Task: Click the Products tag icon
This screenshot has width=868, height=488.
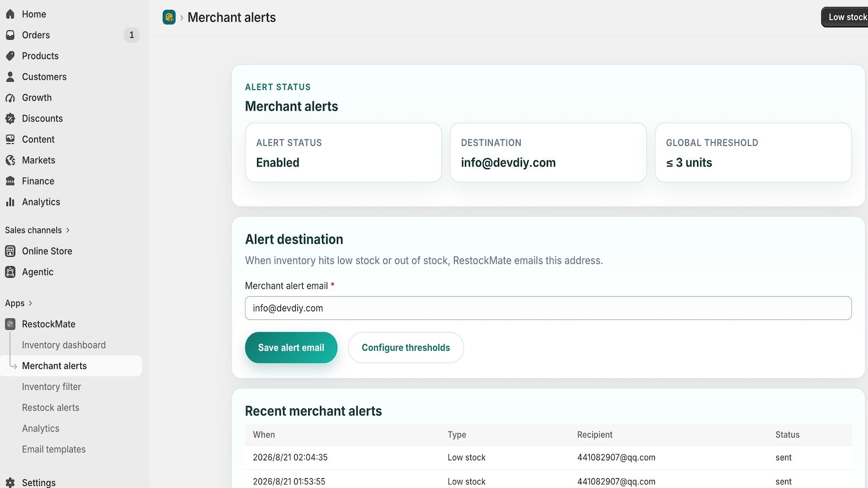Action: 10,56
